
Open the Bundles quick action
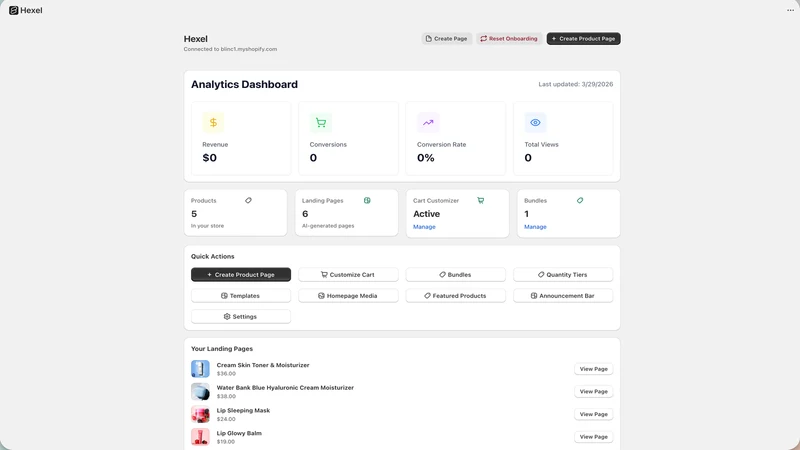[456, 274]
